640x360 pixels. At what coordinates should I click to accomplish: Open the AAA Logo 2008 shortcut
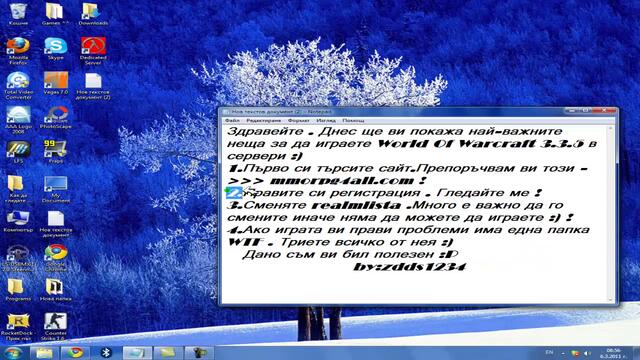click(18, 120)
